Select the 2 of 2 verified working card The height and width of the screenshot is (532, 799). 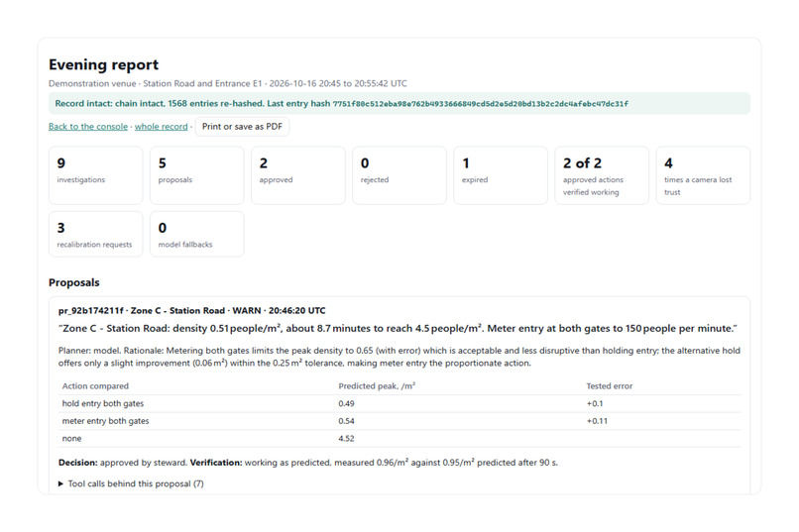pos(602,175)
